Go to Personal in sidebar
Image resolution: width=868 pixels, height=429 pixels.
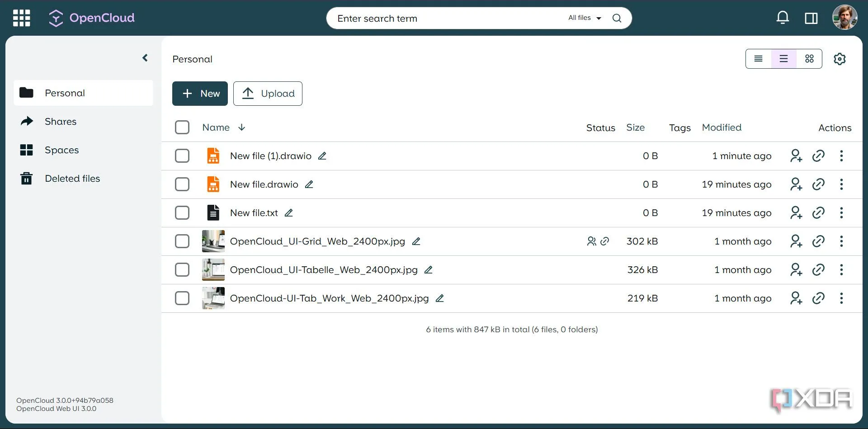coord(83,93)
